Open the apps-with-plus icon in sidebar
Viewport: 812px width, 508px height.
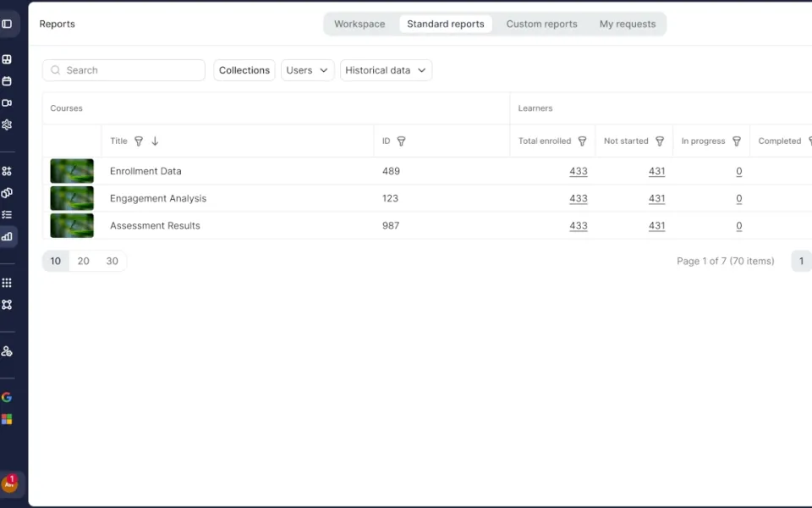coord(7,171)
